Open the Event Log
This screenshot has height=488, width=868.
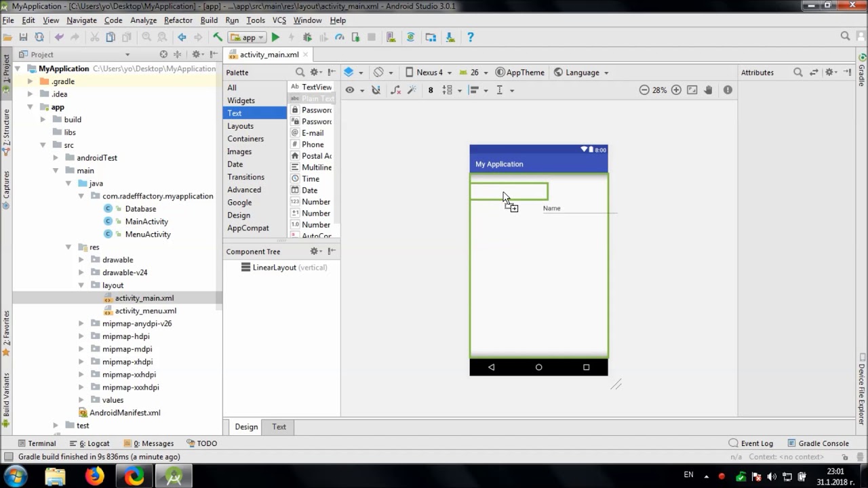point(751,443)
